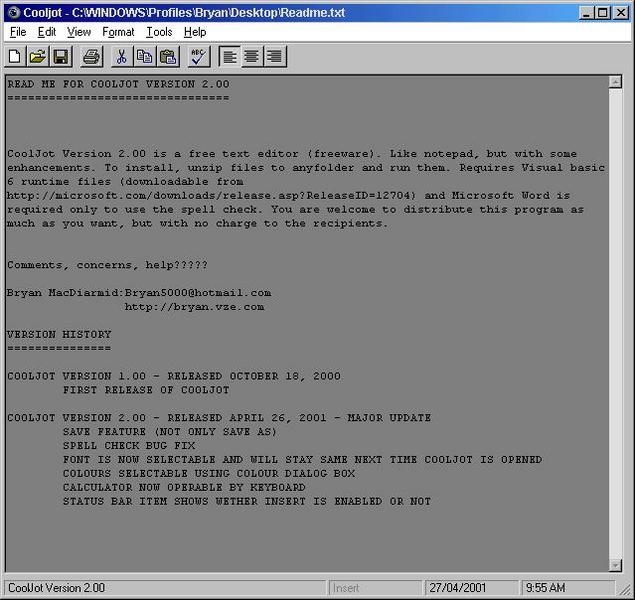Click the line COLOURS SELECTABLE USING COLOUR DIALOG BOX

(x=209, y=473)
